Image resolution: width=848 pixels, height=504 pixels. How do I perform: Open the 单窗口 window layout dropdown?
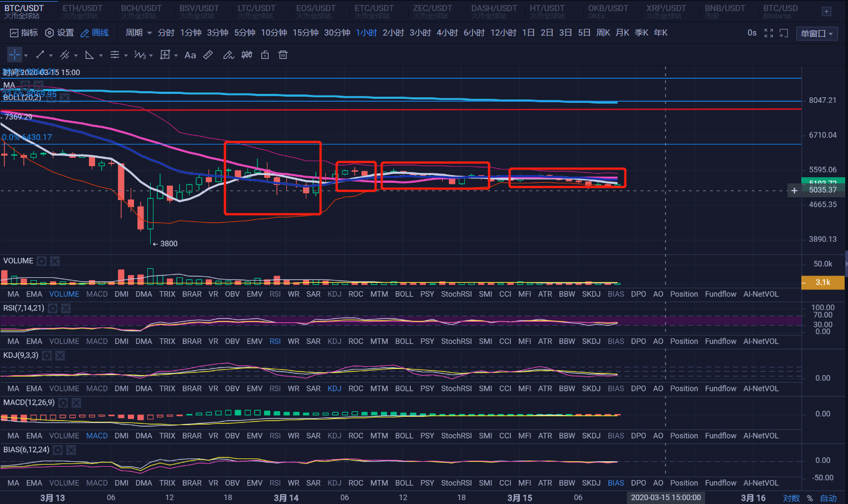817,33
